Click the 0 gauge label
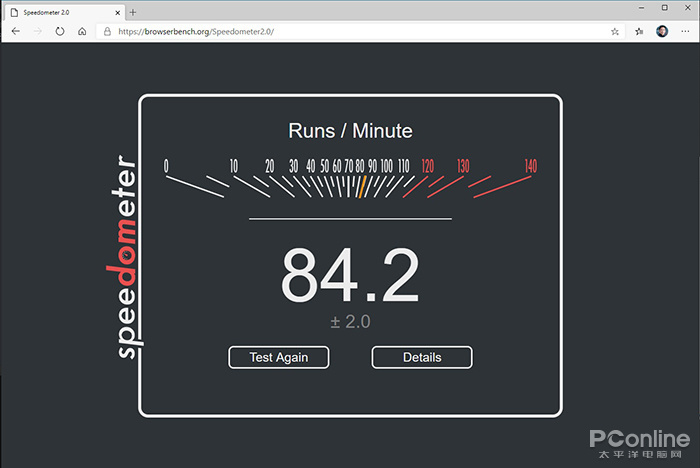This screenshot has width=700, height=468. tap(166, 166)
